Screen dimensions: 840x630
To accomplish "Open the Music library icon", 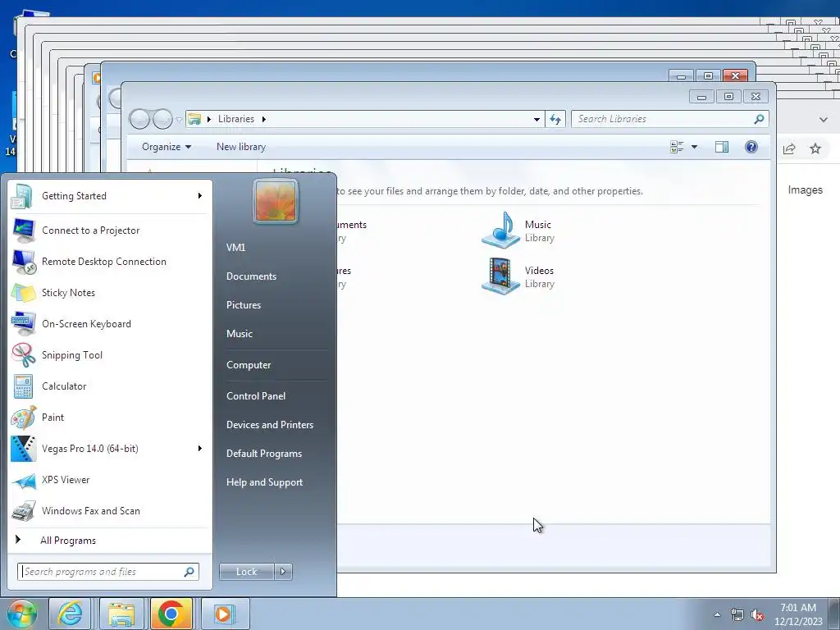I will (501, 231).
